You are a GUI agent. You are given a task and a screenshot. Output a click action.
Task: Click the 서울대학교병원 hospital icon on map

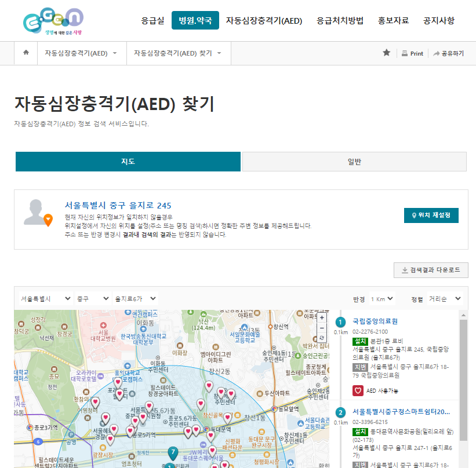(103, 325)
